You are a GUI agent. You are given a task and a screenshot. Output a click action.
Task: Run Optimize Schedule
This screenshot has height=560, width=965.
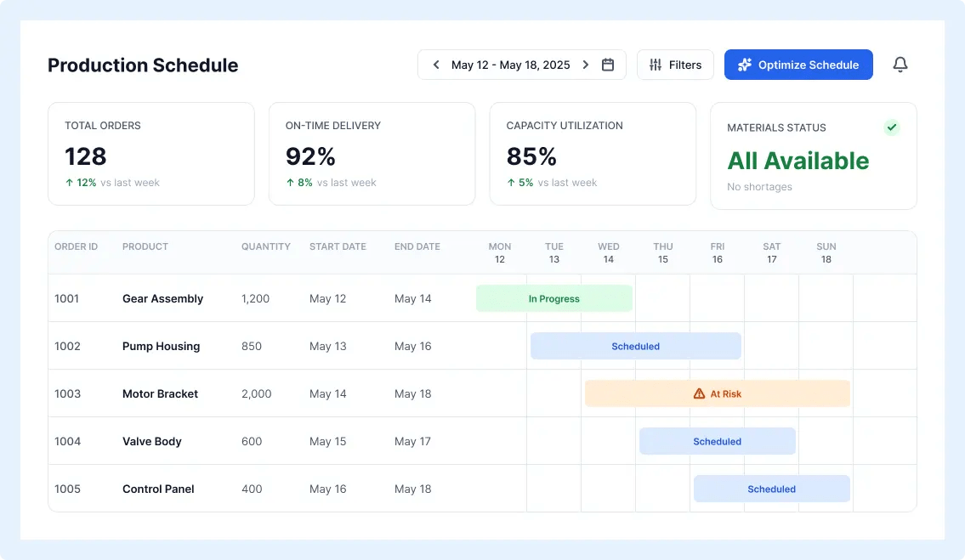coord(798,65)
